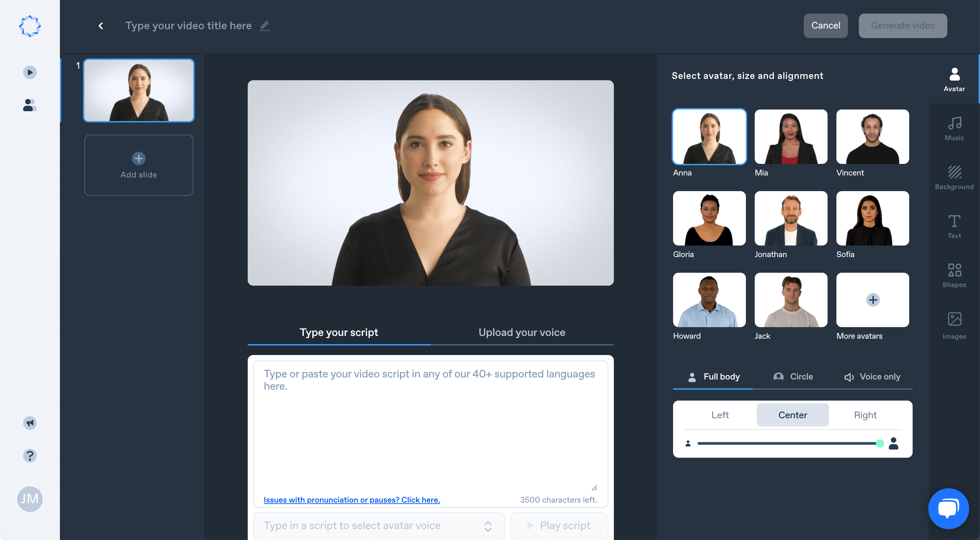Toggle Circle avatar display mode
The height and width of the screenshot is (540, 980).
pyautogui.click(x=793, y=376)
